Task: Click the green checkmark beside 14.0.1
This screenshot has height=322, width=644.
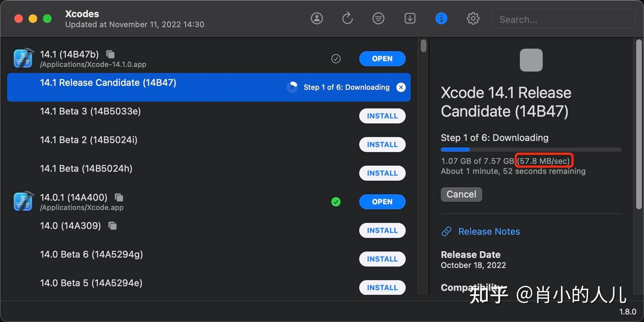Action: [336, 202]
